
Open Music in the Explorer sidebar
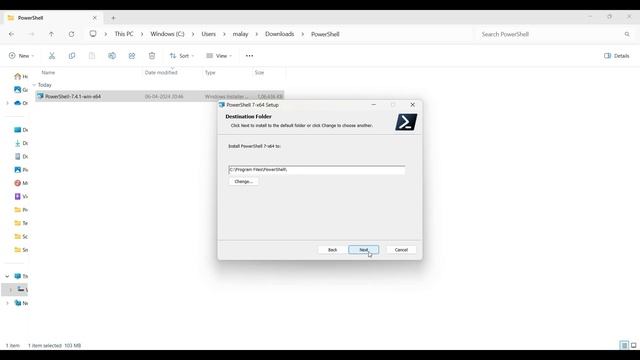tap(21, 183)
